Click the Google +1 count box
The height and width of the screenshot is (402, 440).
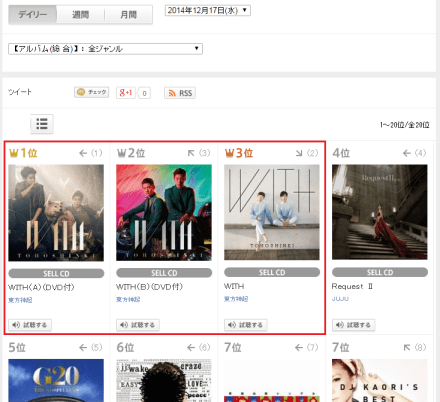144,93
